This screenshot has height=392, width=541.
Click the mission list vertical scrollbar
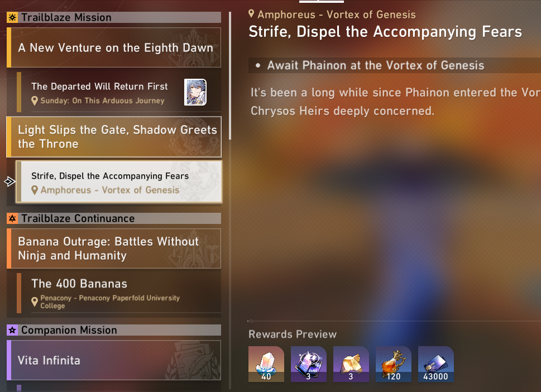coord(230,76)
